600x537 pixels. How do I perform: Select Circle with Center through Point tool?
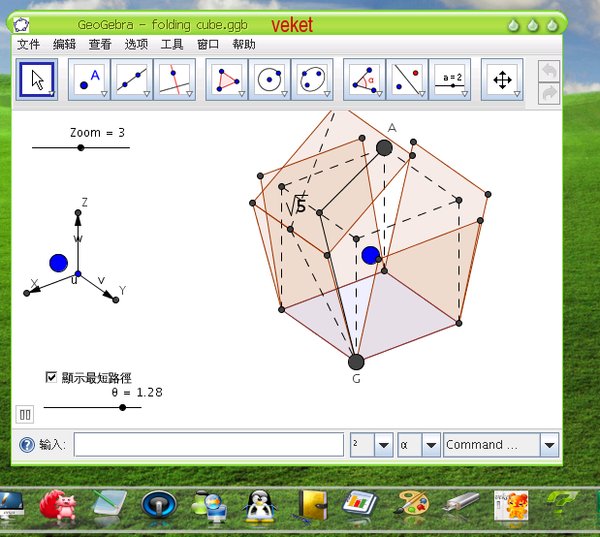269,80
